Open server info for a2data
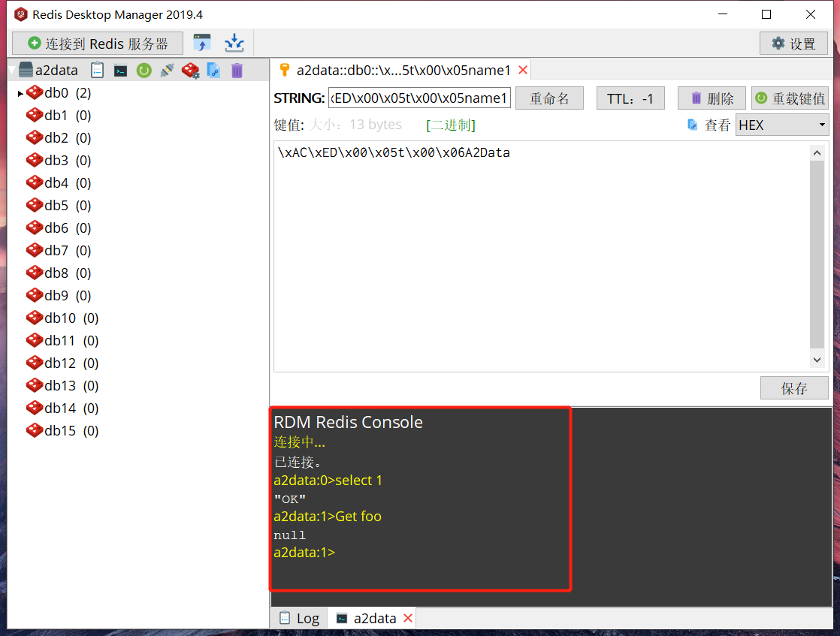 pyautogui.click(x=98, y=70)
